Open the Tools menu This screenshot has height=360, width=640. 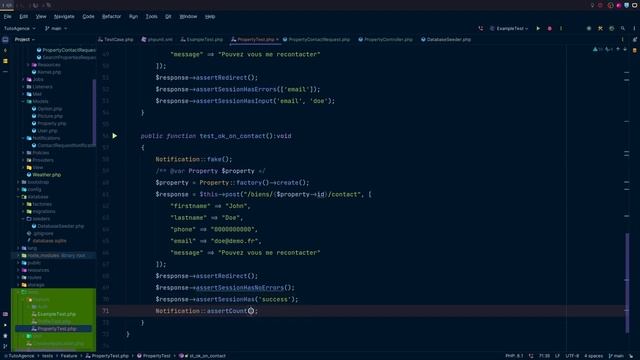[x=151, y=17]
